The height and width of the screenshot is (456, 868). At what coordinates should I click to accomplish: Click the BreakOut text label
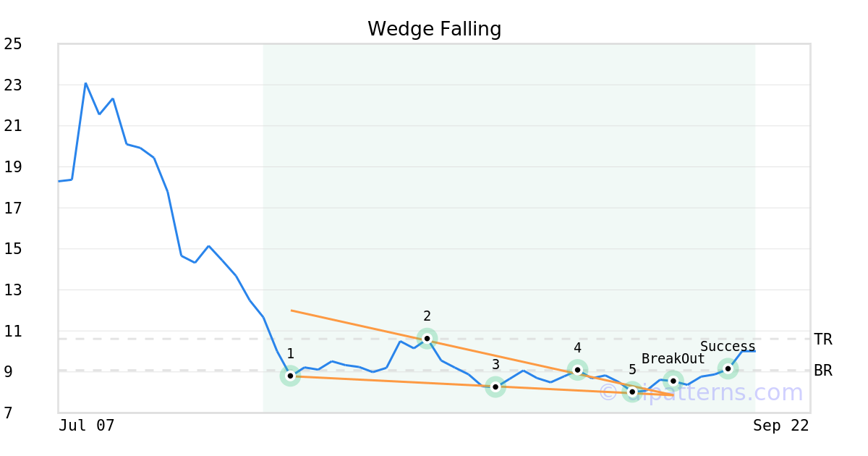pos(673,359)
